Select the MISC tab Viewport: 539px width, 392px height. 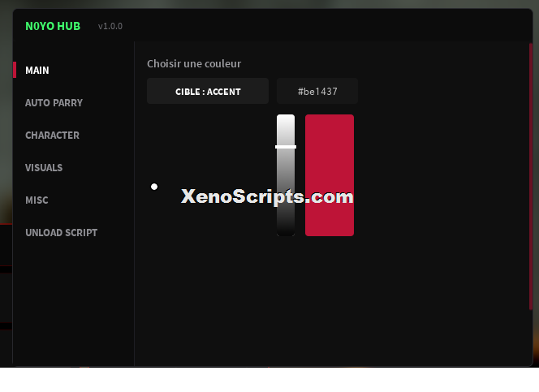(37, 200)
